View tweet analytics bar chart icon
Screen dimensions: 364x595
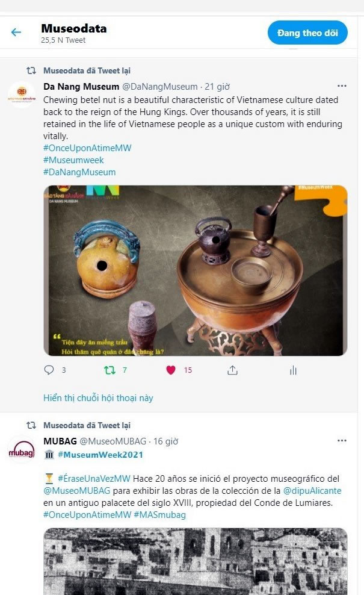point(293,370)
